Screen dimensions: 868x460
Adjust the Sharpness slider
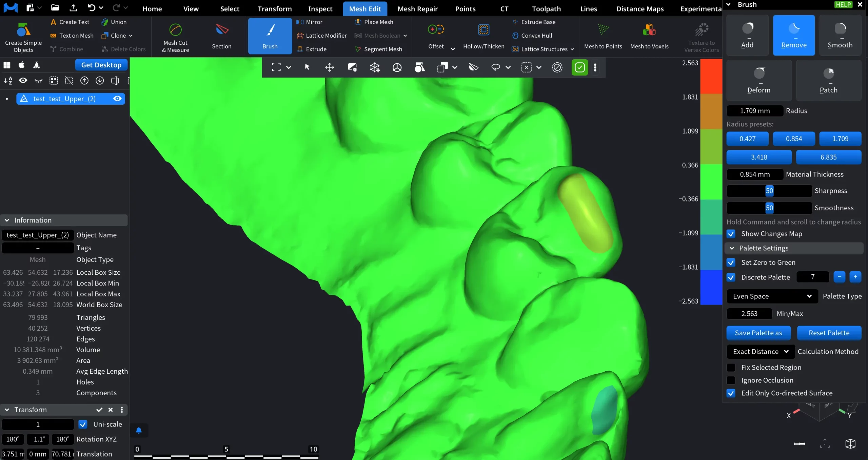(769, 191)
